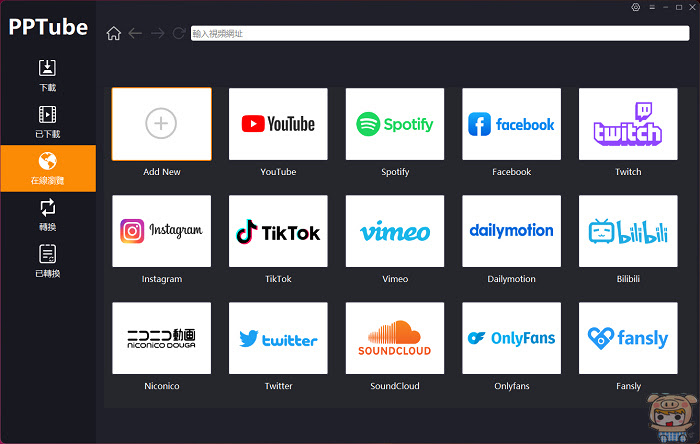Open the 下載 download section

pyautogui.click(x=47, y=75)
